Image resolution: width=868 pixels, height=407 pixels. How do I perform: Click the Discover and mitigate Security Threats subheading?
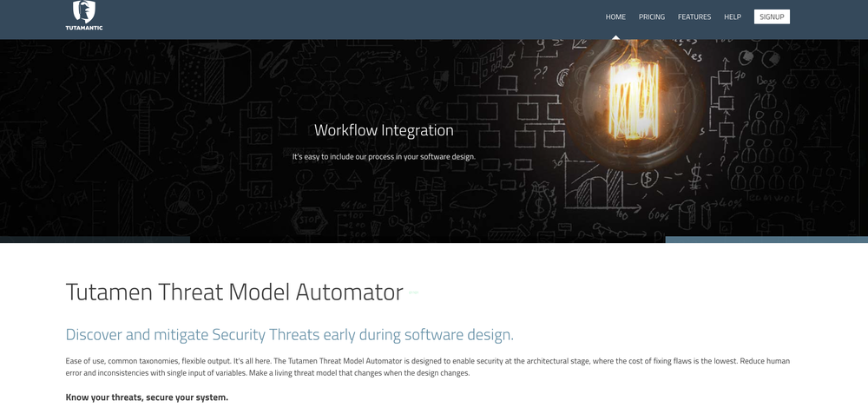point(290,335)
